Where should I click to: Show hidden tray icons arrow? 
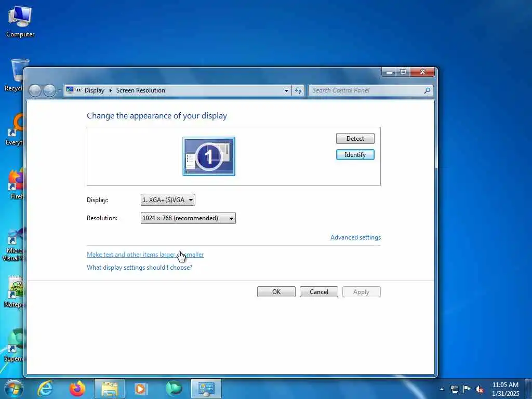[x=442, y=389]
